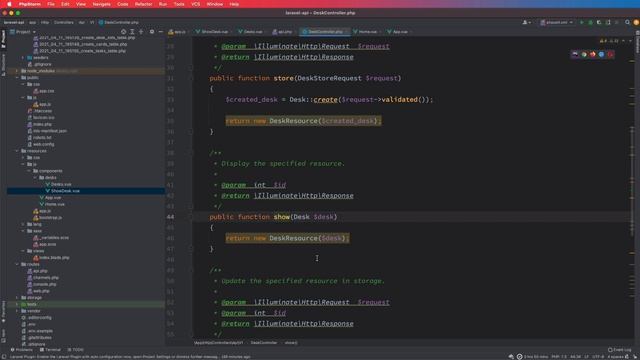Open file in Safari browser icon
This screenshot has height=360, width=640.
(602, 54)
